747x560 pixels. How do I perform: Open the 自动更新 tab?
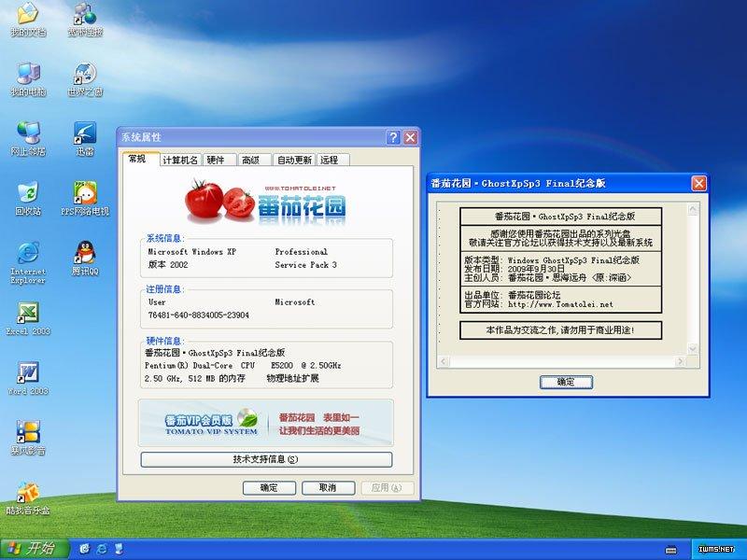[x=294, y=160]
